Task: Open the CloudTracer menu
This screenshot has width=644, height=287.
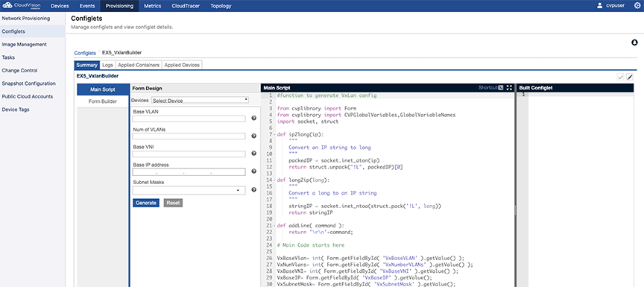Action: [186, 6]
